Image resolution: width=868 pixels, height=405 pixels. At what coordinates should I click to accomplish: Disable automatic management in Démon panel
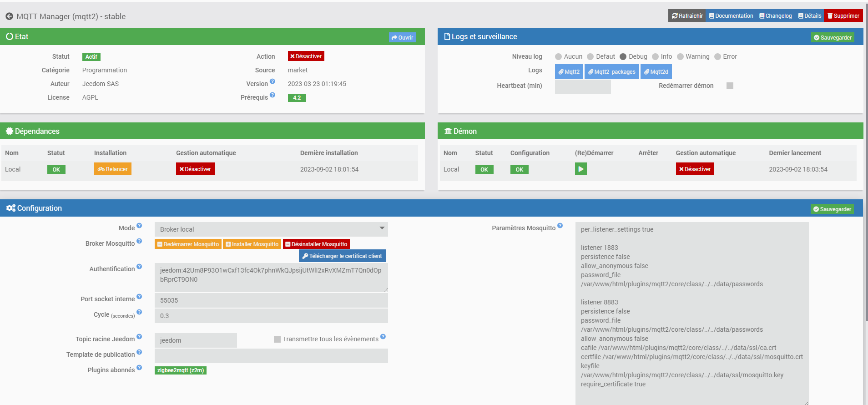coord(695,169)
